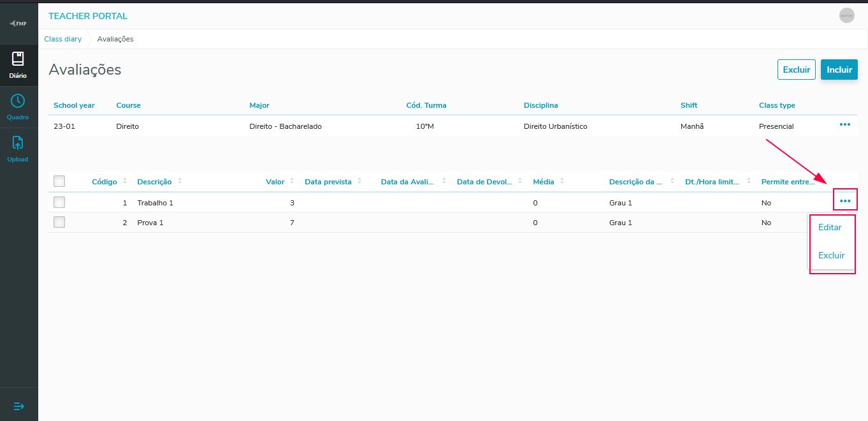Click the Excluir button at the top
Image resolution: width=868 pixels, height=421 pixels.
[x=797, y=70]
